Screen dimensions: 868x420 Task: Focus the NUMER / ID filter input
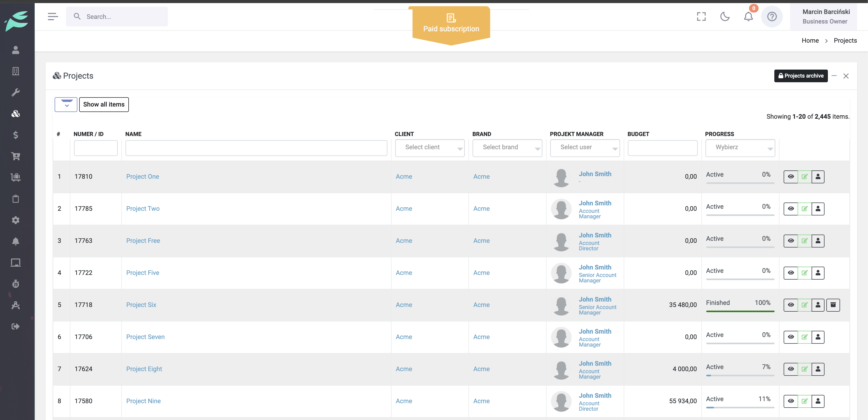pos(96,148)
